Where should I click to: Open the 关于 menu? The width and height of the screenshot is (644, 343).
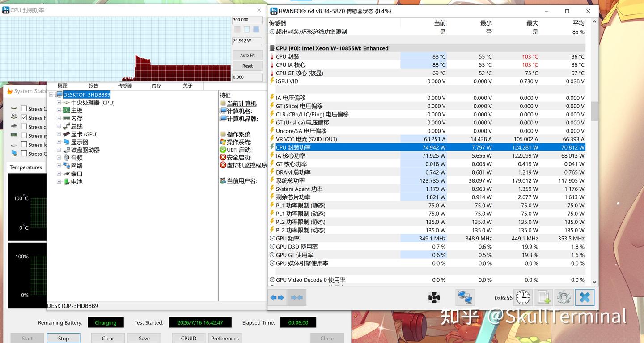point(188,86)
